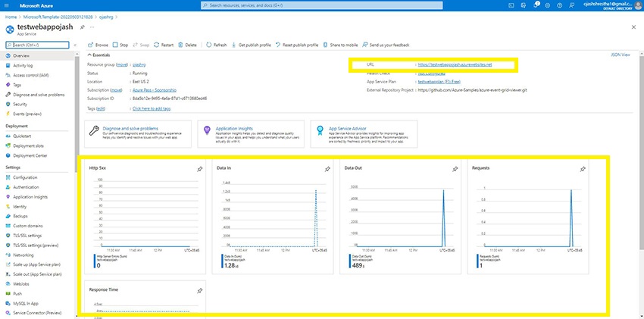Open the more options ellipsis beside the title
The height and width of the screenshot is (319, 644).
click(x=92, y=27)
